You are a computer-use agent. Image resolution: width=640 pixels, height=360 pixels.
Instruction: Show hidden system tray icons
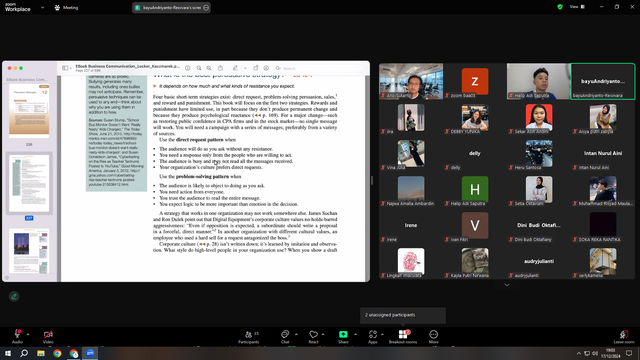click(x=578, y=353)
